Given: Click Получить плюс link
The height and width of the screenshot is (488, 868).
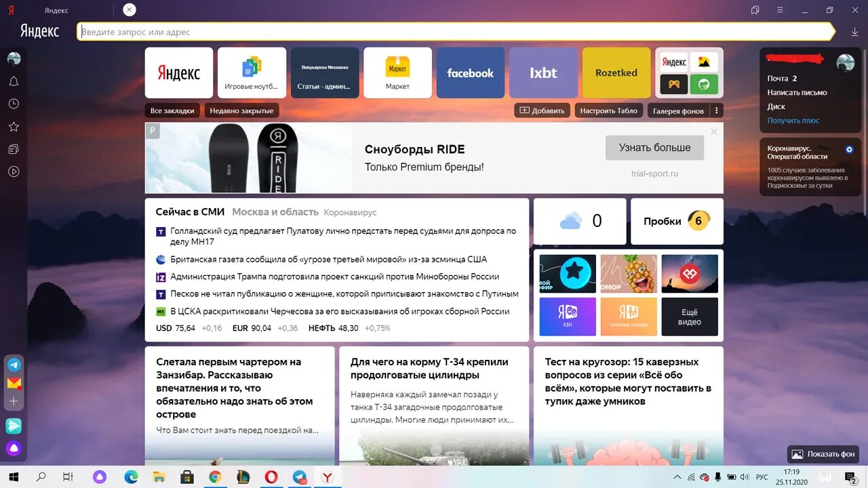Looking at the screenshot, I should (x=793, y=120).
